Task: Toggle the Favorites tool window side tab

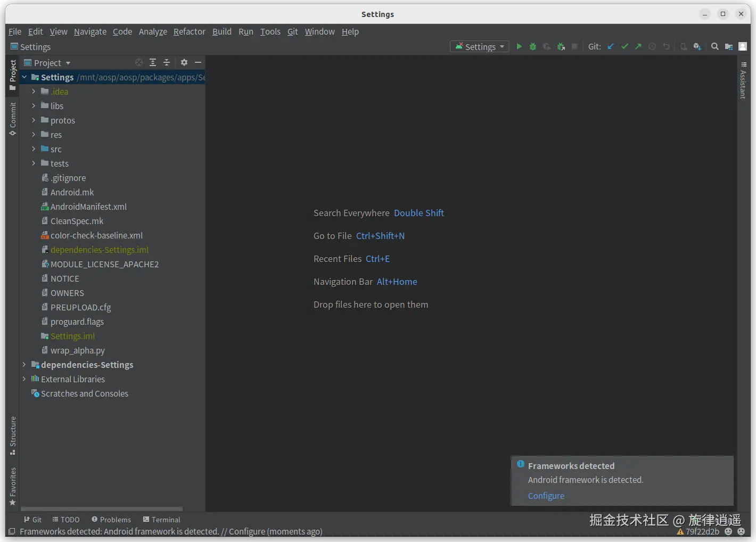Action: 13,486
